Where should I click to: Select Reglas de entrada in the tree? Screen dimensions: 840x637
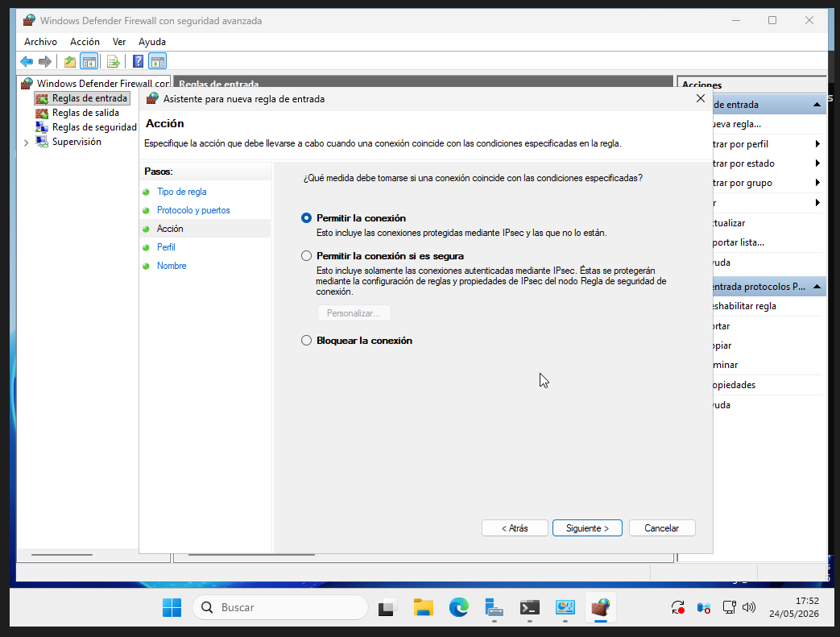[82, 98]
